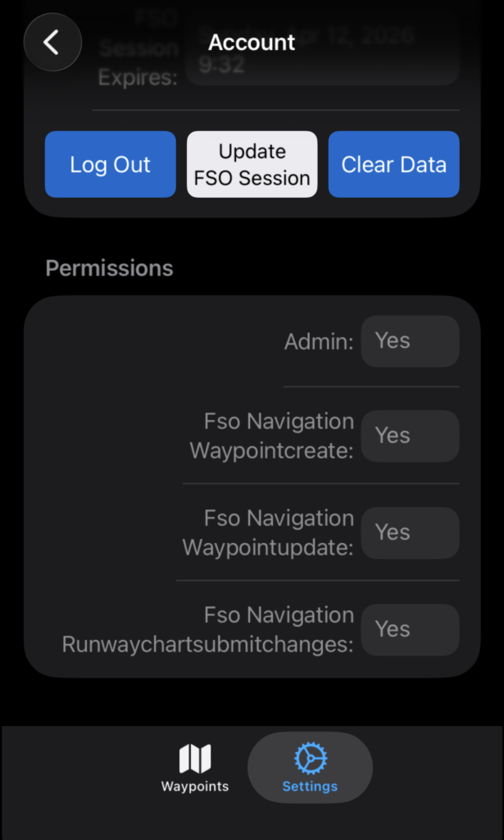Tap Update FSO Session button
This screenshot has width=504, height=840.
252,165
